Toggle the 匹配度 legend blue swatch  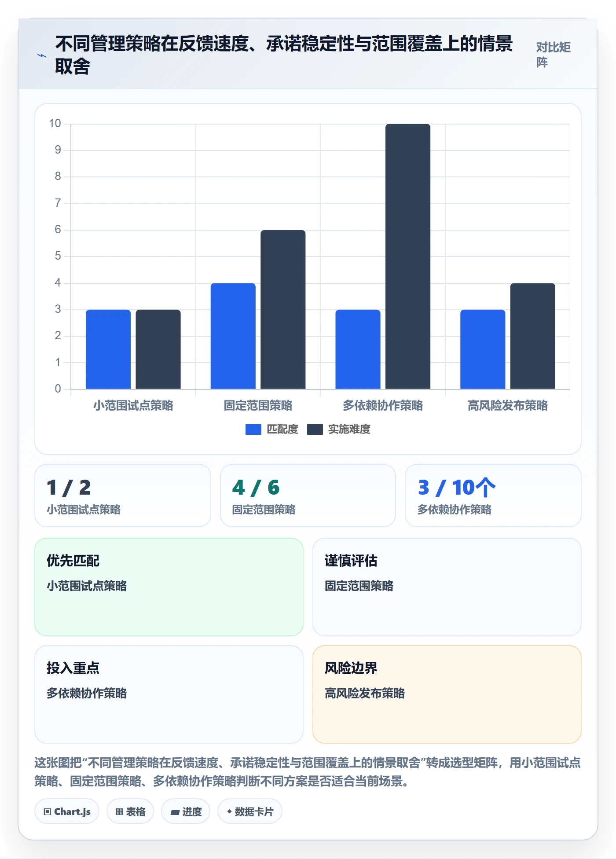point(253,429)
